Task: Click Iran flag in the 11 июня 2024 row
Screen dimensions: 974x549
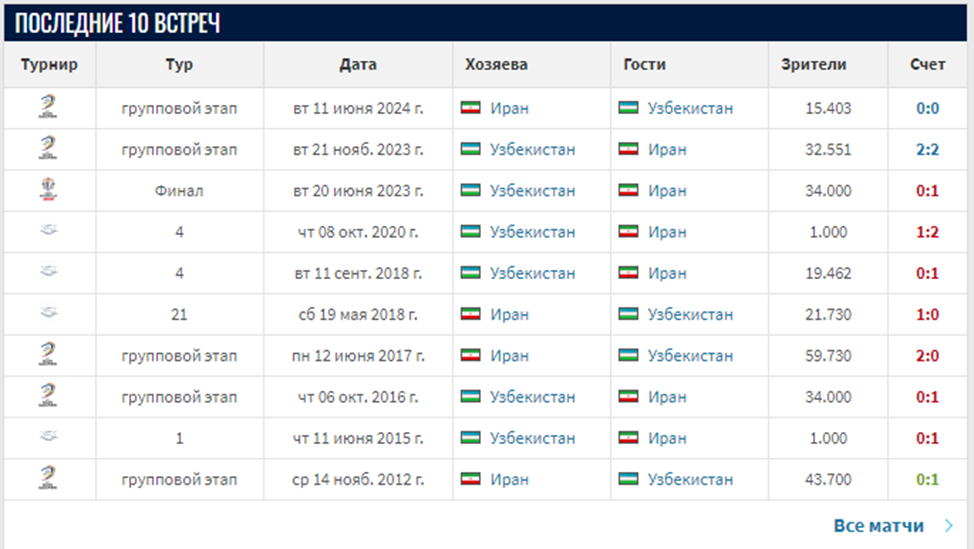Action: point(470,108)
